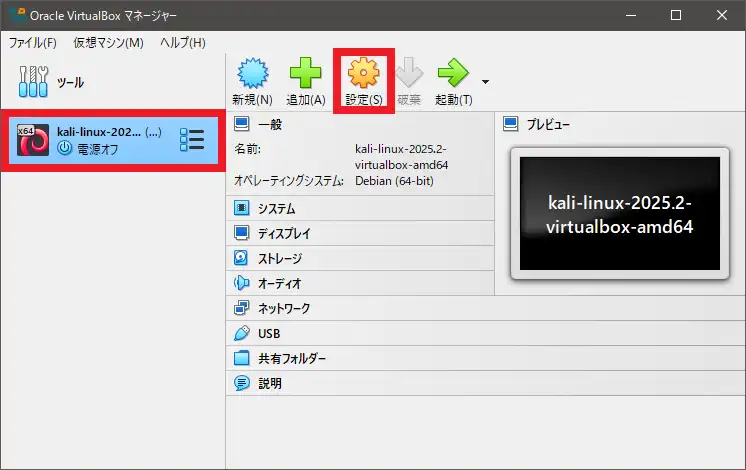This screenshot has height=470, width=746.
Task: Click the VM preview thumbnail
Action: (x=620, y=213)
